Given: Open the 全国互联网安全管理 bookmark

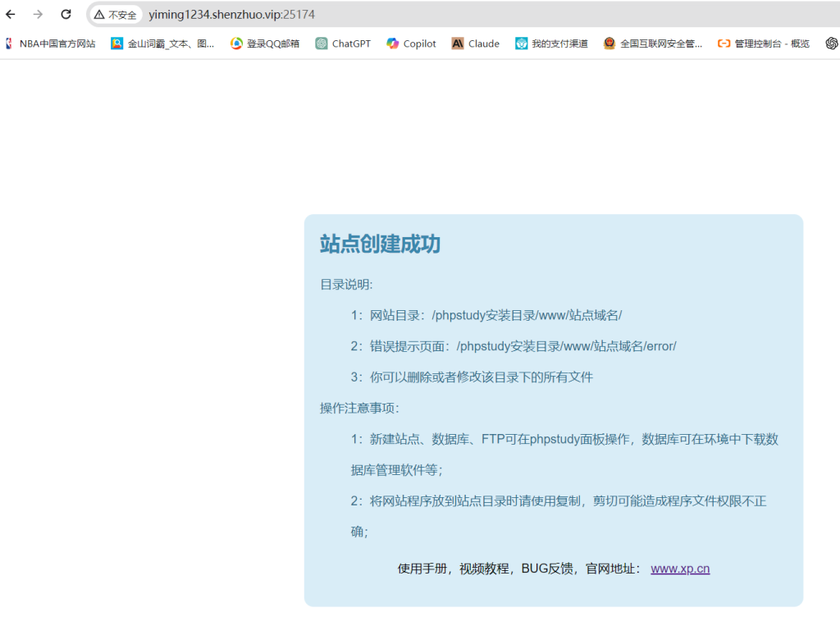Looking at the screenshot, I should (652, 43).
